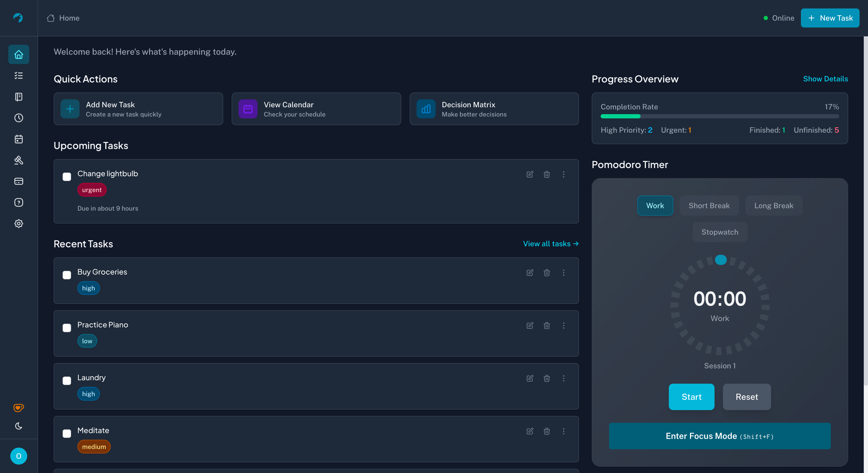Check off the Practice Piano task

(x=67, y=328)
